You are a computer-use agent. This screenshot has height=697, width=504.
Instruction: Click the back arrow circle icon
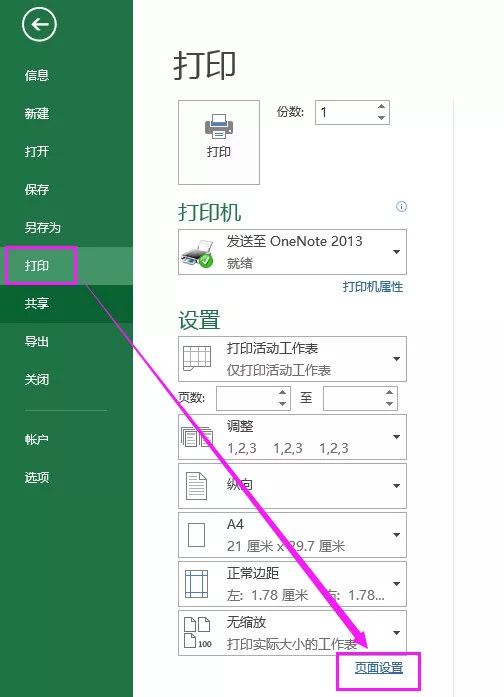tap(39, 24)
